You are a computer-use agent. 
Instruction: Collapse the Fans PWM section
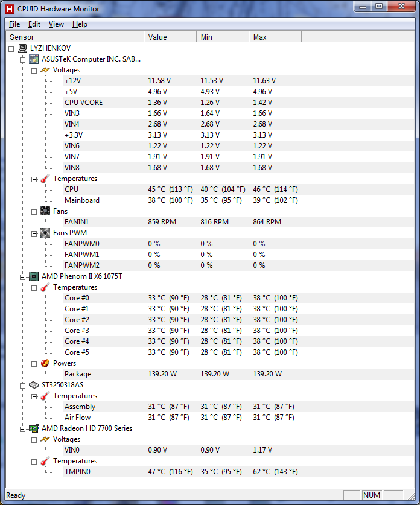pyautogui.click(x=34, y=234)
